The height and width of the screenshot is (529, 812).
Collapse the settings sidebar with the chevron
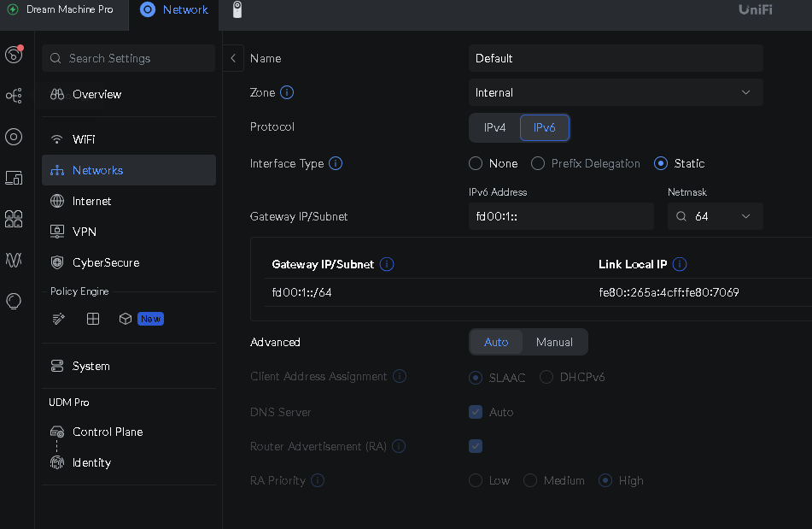point(233,58)
